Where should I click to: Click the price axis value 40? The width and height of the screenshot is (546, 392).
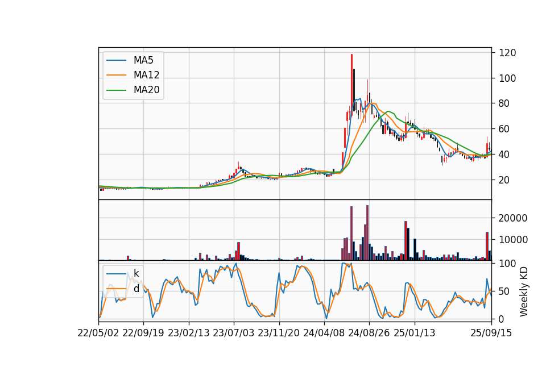click(504, 155)
